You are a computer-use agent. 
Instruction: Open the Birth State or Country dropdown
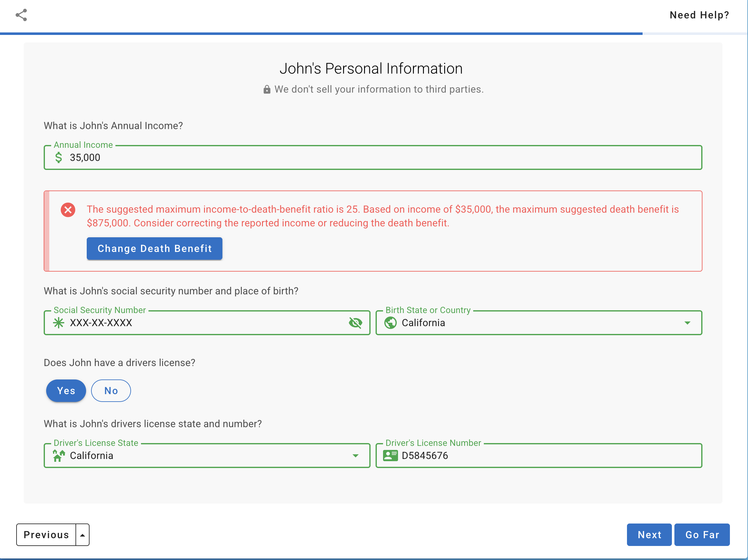click(539, 323)
